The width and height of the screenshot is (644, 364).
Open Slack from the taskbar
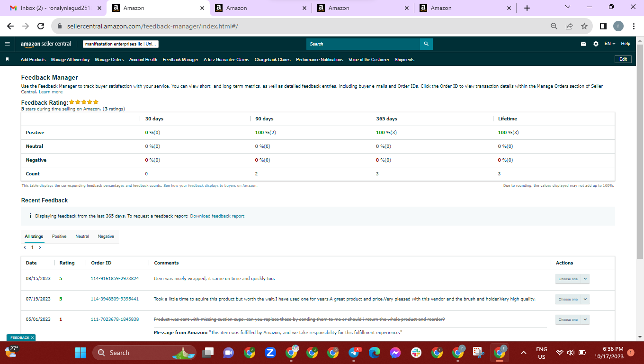pyautogui.click(x=416, y=353)
